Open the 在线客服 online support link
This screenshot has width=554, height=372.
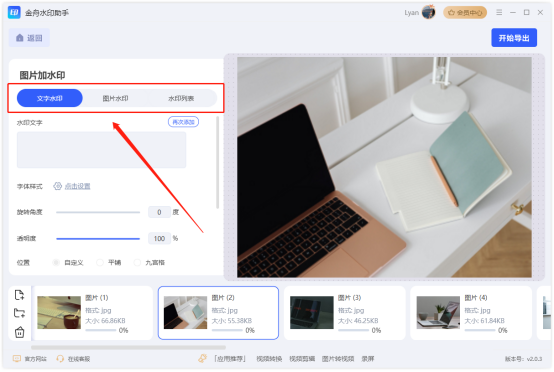click(x=79, y=359)
